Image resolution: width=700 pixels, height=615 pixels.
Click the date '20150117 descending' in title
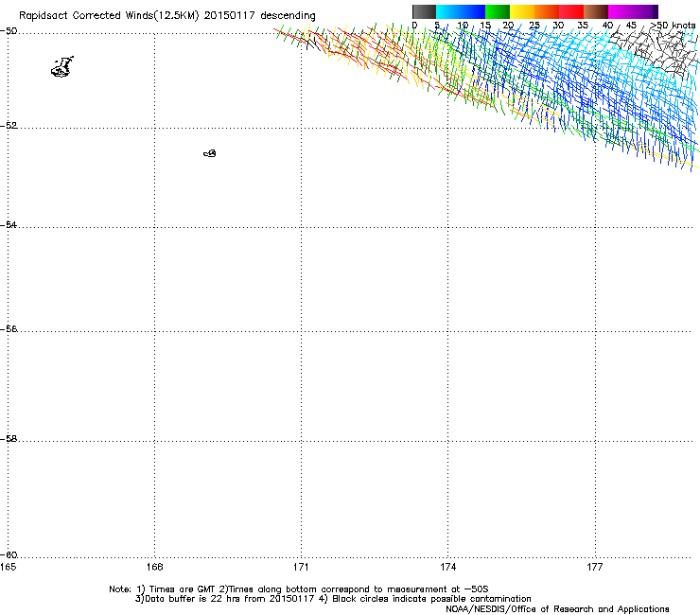[260, 16]
